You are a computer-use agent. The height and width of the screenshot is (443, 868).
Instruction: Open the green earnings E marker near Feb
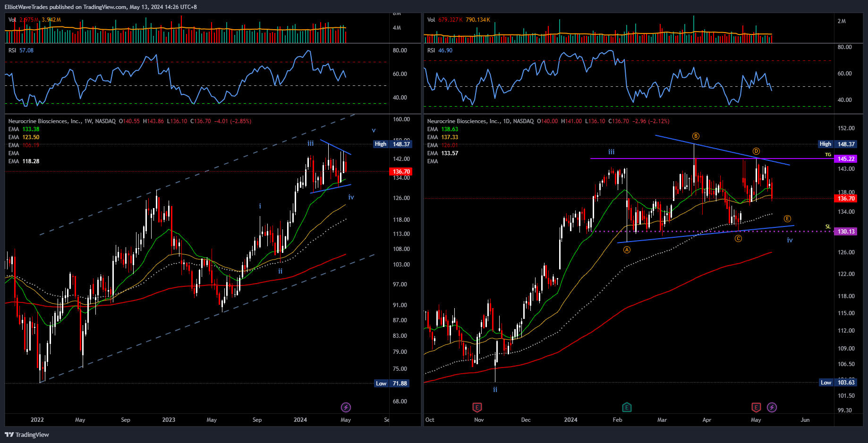click(627, 407)
